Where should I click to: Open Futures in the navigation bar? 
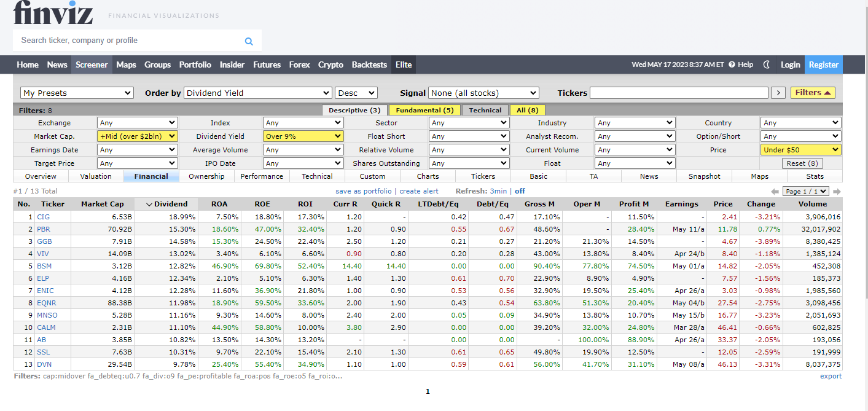267,65
